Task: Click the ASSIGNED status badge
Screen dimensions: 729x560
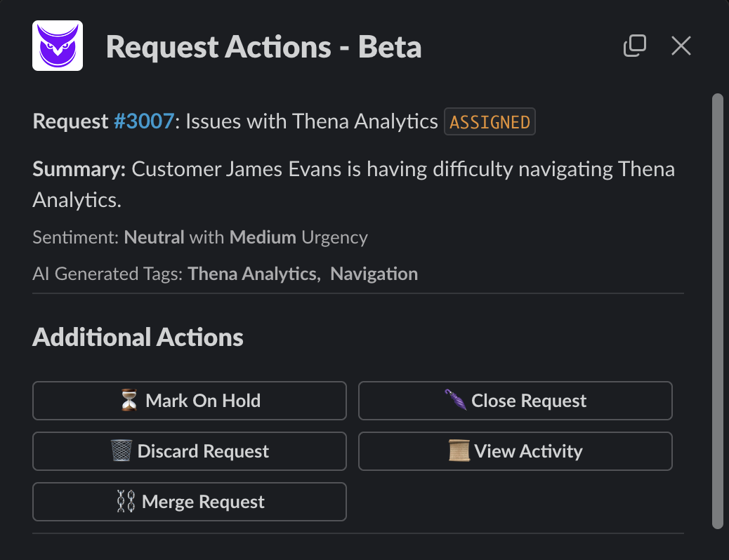Action: pos(490,122)
